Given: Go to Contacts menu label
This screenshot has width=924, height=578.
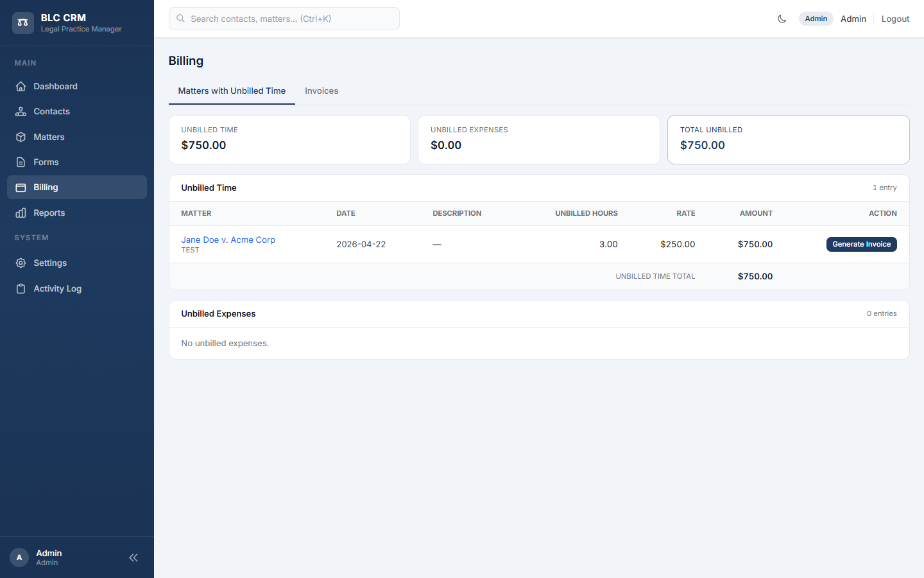Looking at the screenshot, I should click(51, 112).
